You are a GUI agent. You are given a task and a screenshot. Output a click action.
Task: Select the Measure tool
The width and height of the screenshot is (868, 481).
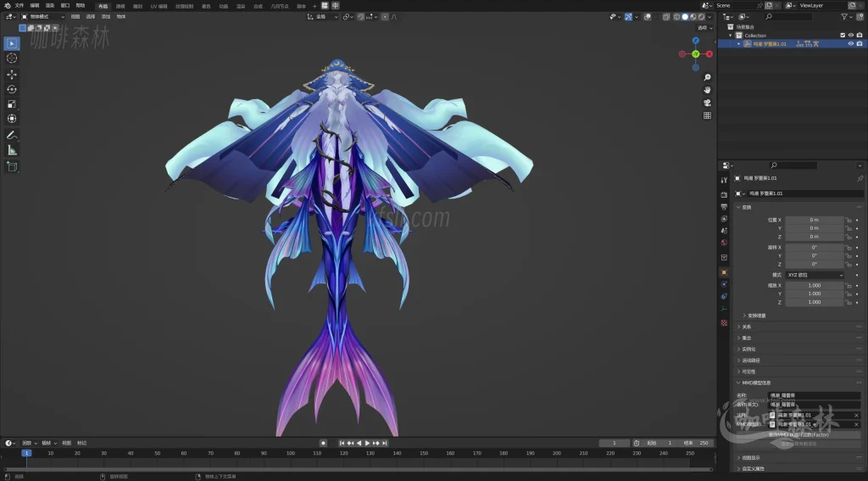[x=12, y=150]
